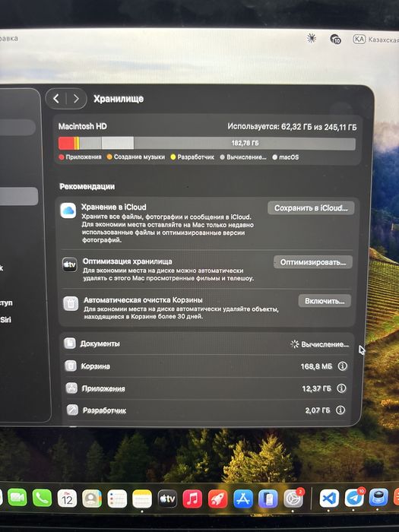Image resolution: width=399 pixels, height=532 pixels.
Task: Open FaceTime from the Dock
Action: pyautogui.click(x=17, y=498)
